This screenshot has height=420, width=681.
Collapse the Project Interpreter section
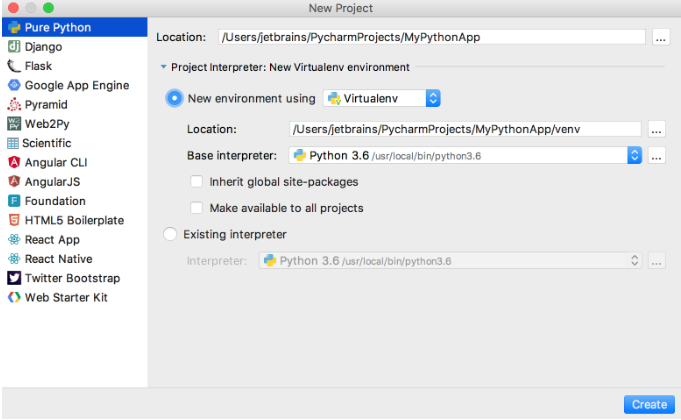pyautogui.click(x=163, y=67)
